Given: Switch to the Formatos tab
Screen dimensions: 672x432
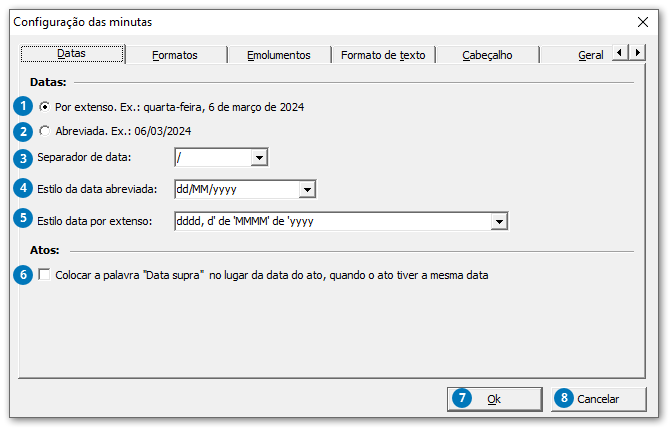Looking at the screenshot, I should 175,55.
